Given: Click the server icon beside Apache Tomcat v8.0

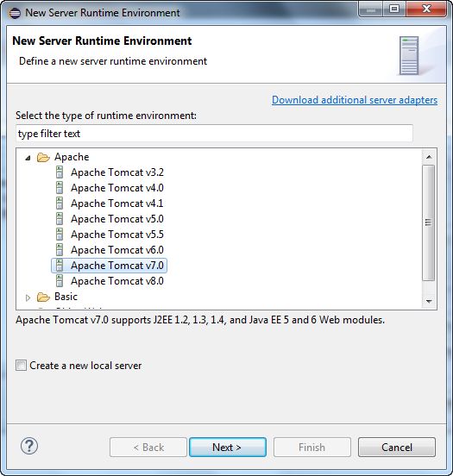Looking at the screenshot, I should [x=60, y=281].
